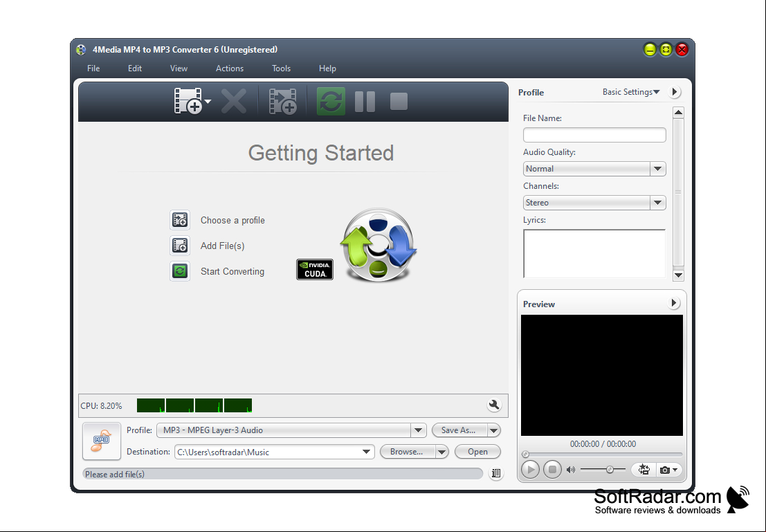Image resolution: width=766 pixels, height=532 pixels.
Task: Click the File Name input field
Action: [594, 135]
